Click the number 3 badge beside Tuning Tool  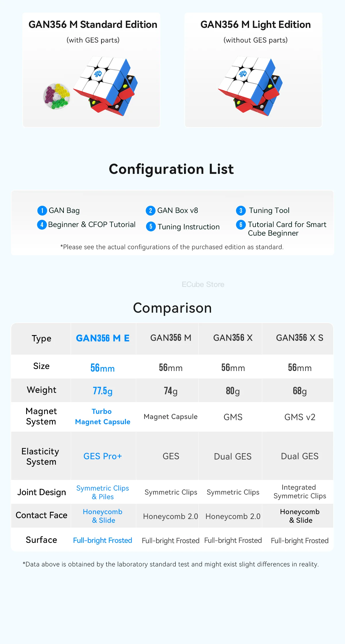(241, 211)
